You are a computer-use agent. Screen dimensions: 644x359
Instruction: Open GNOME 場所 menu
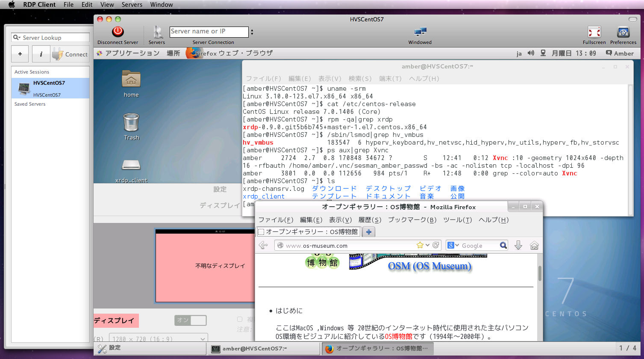click(x=173, y=53)
